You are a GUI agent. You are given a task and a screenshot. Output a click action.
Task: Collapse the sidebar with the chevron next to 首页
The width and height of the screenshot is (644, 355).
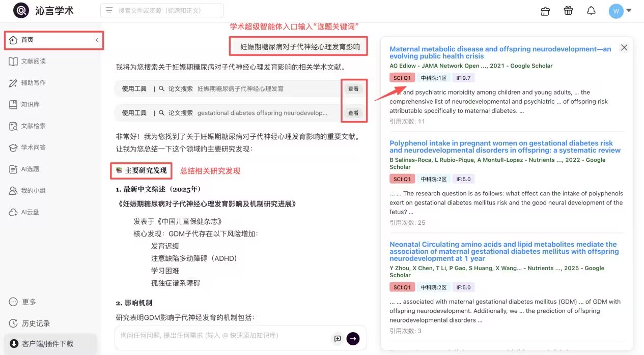(97, 40)
